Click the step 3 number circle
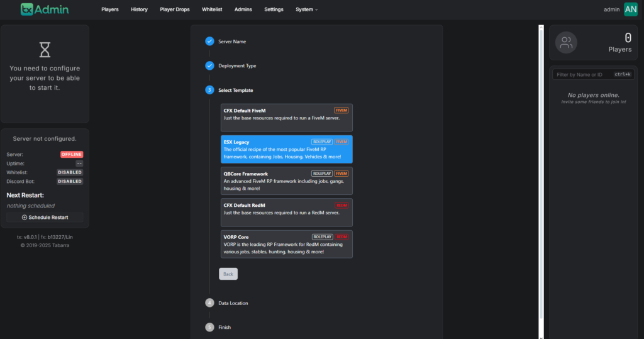The height and width of the screenshot is (339, 644). click(209, 90)
